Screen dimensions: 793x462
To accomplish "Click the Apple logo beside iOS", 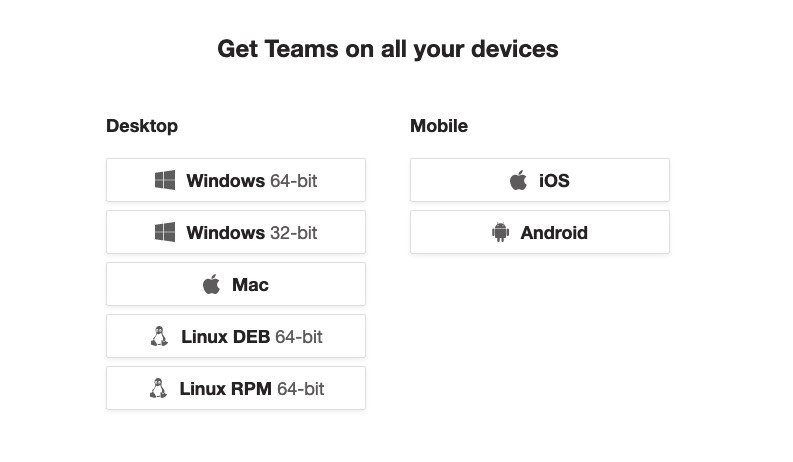I will [x=518, y=181].
